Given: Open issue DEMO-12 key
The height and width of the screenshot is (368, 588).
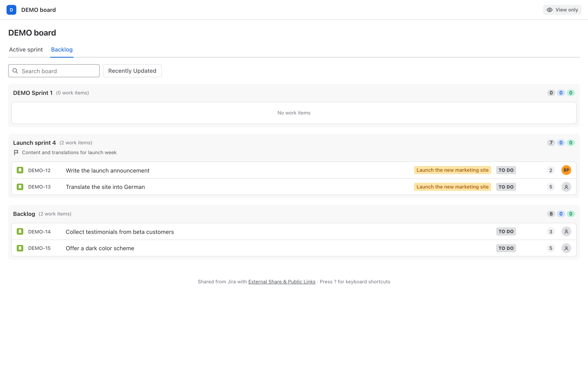Looking at the screenshot, I should point(39,170).
